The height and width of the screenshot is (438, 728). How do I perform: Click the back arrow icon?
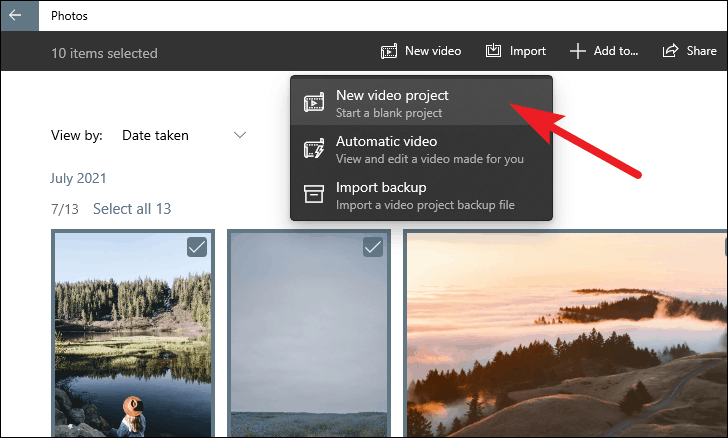pos(15,15)
